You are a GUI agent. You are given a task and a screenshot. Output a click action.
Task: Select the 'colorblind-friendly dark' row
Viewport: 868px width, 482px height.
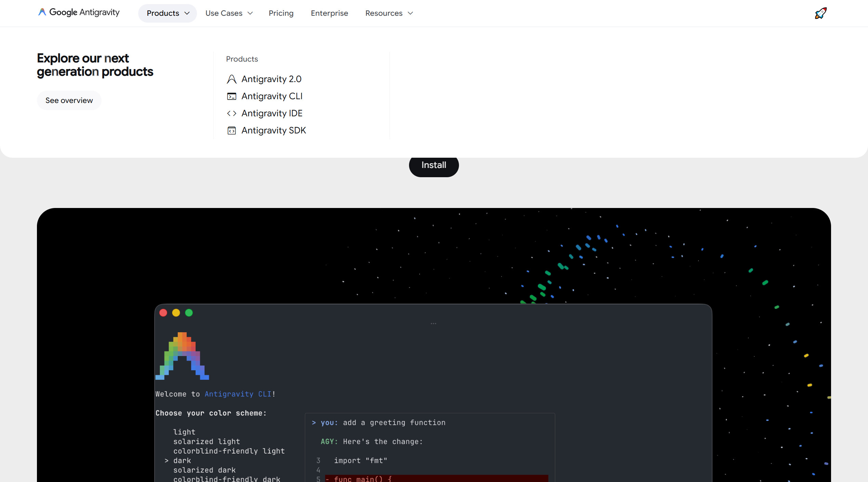(x=227, y=479)
